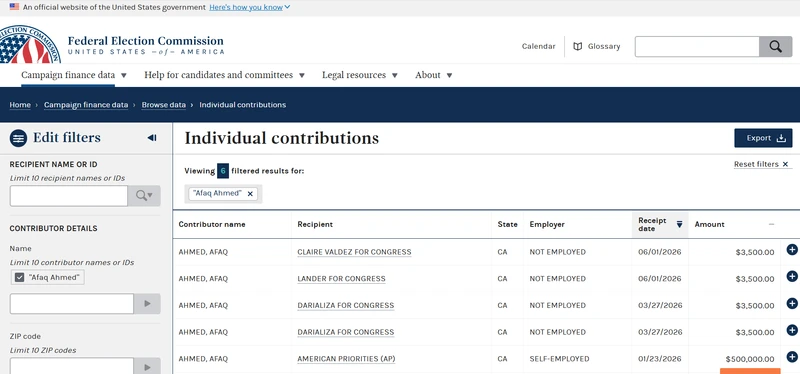Click the 01/23/2026 receipt date
The height and width of the screenshot is (374, 800).
click(660, 359)
